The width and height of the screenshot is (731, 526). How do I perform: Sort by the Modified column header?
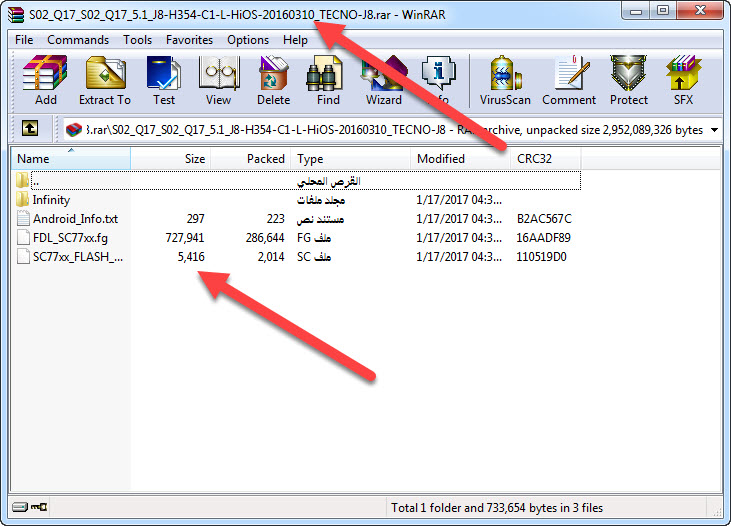[x=460, y=159]
